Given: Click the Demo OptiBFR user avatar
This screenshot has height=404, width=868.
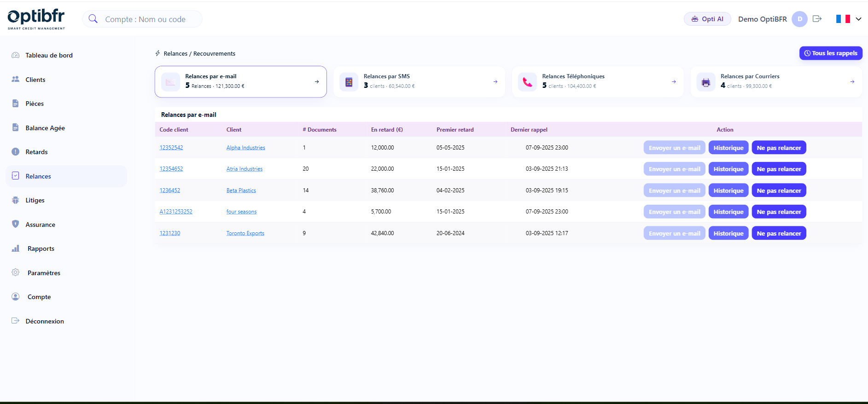Looking at the screenshot, I should pos(799,19).
